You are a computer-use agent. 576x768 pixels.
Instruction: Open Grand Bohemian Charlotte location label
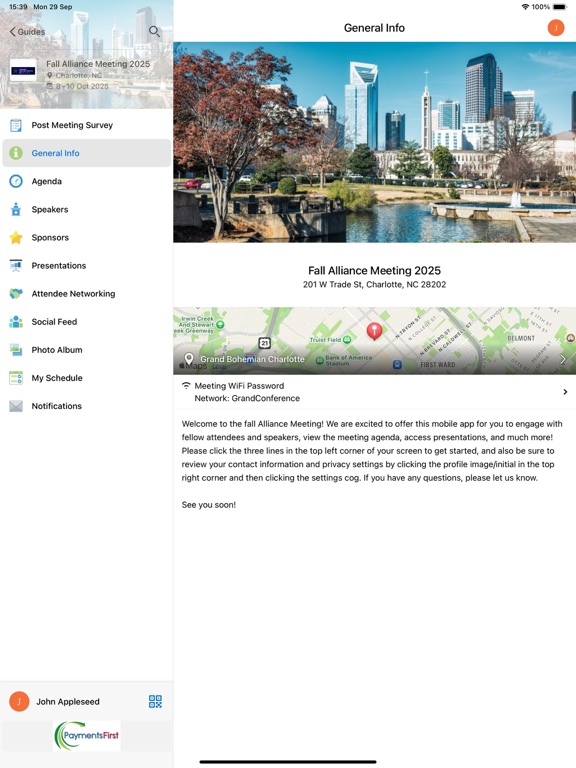click(252, 359)
